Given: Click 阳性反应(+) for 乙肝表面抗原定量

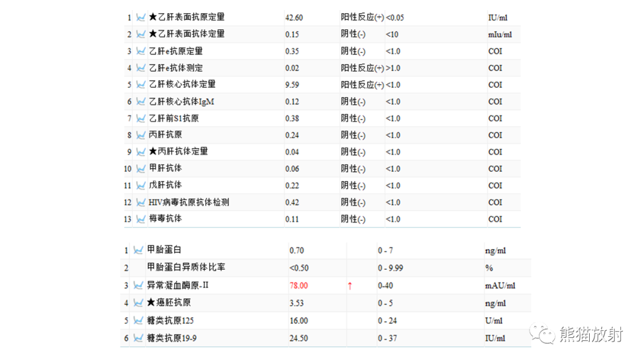Looking at the screenshot, I should [x=363, y=17].
